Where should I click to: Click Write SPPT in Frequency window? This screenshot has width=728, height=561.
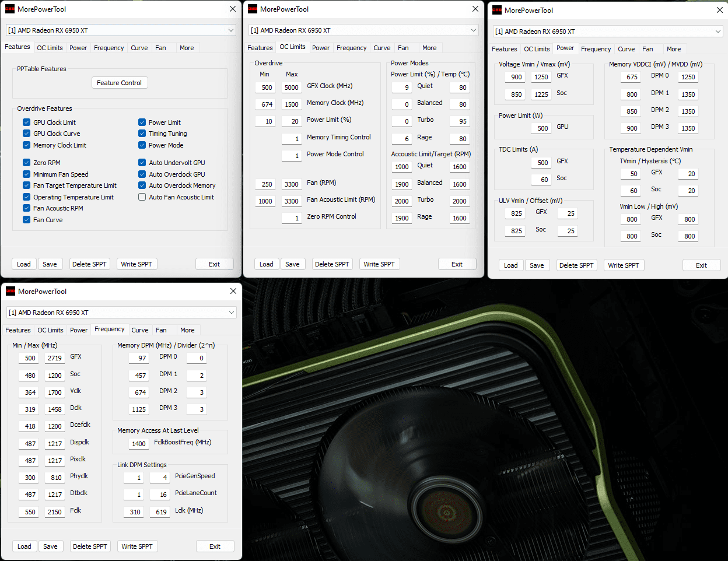[x=137, y=546]
